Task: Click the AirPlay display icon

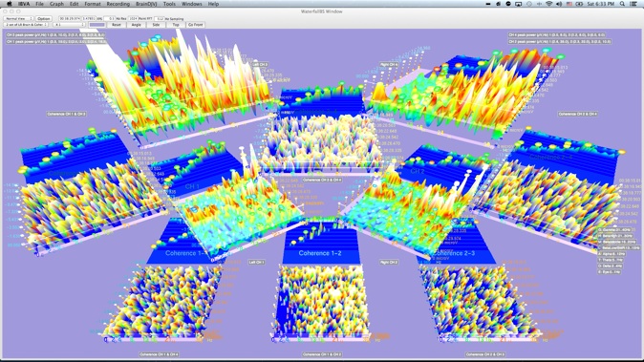Action: click(x=519, y=4)
